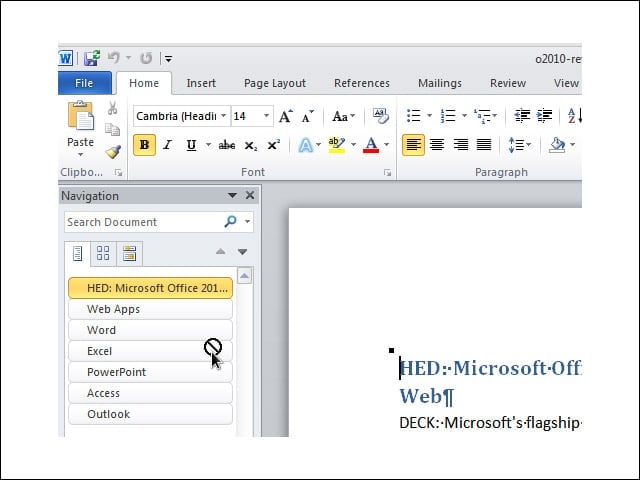Open the Undo history dropdown arrow
640x480 pixels.
(129, 58)
